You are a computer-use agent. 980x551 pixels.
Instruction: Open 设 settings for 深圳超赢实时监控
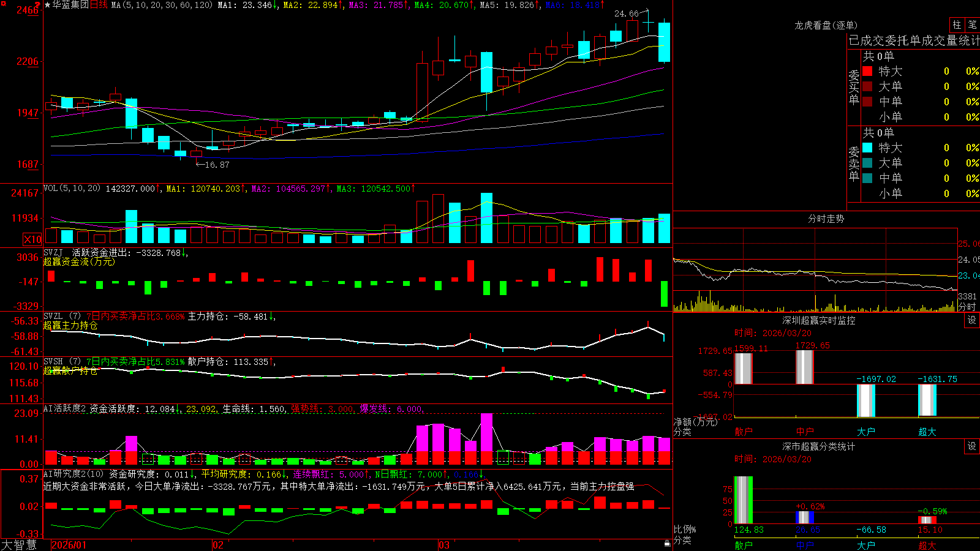[972, 320]
